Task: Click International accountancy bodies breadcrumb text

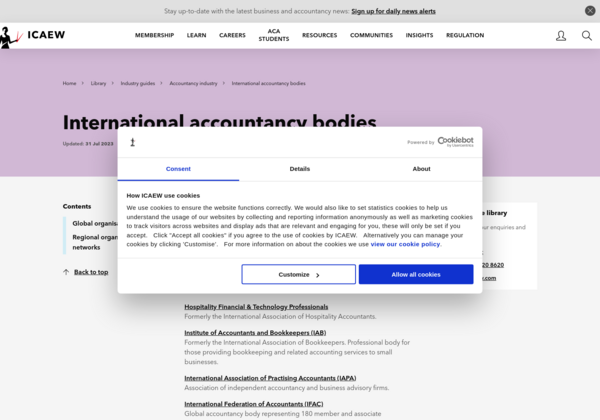Action: (269, 83)
